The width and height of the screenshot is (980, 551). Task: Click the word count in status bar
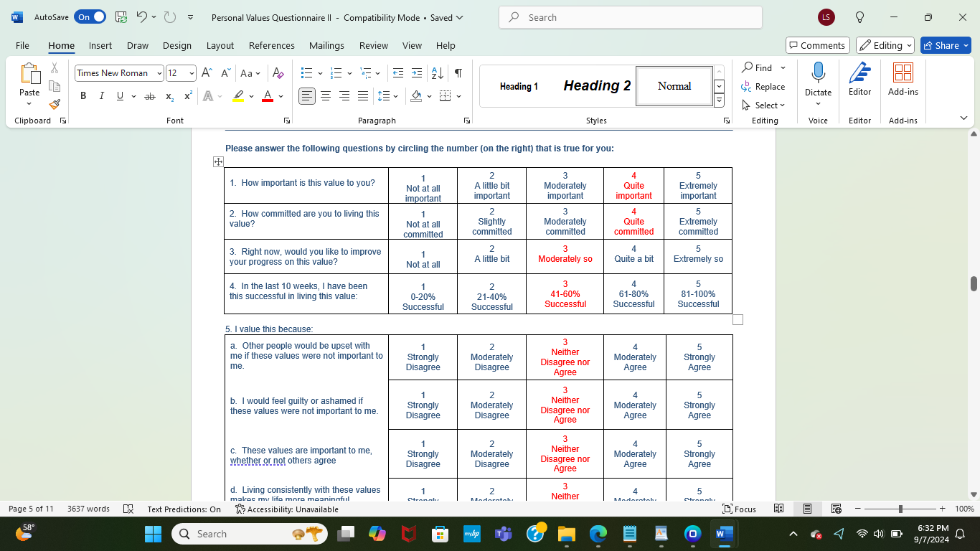click(x=87, y=509)
